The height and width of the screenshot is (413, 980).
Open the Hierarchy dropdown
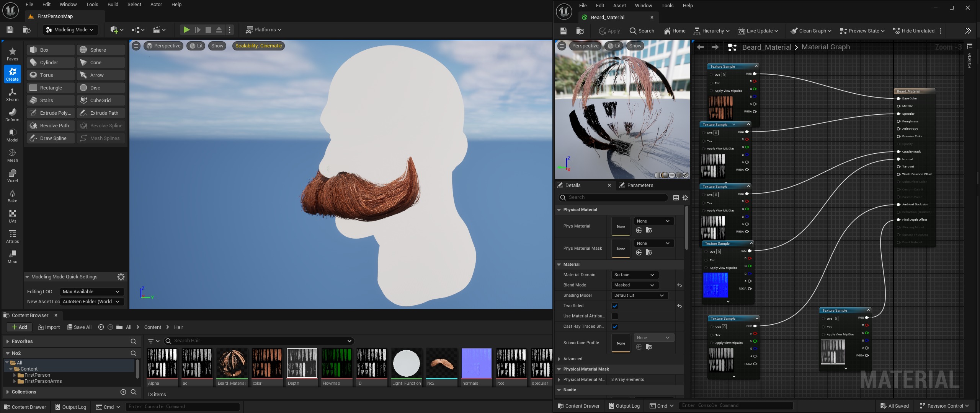point(712,31)
